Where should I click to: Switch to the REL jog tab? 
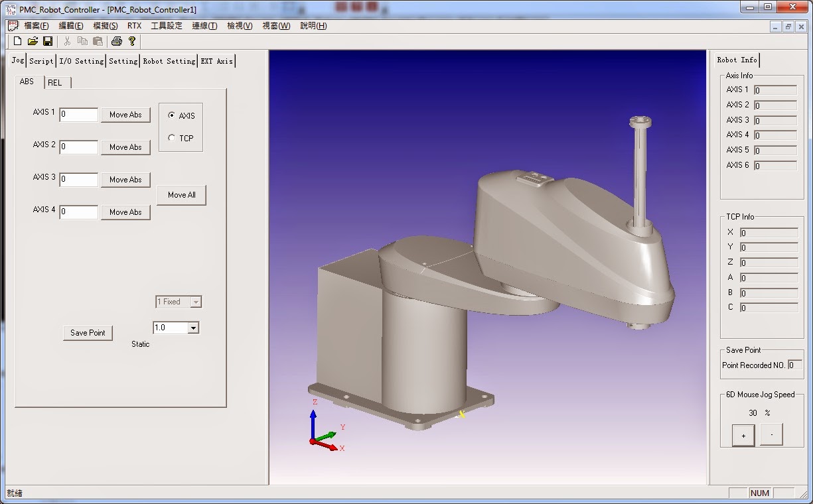pos(56,82)
